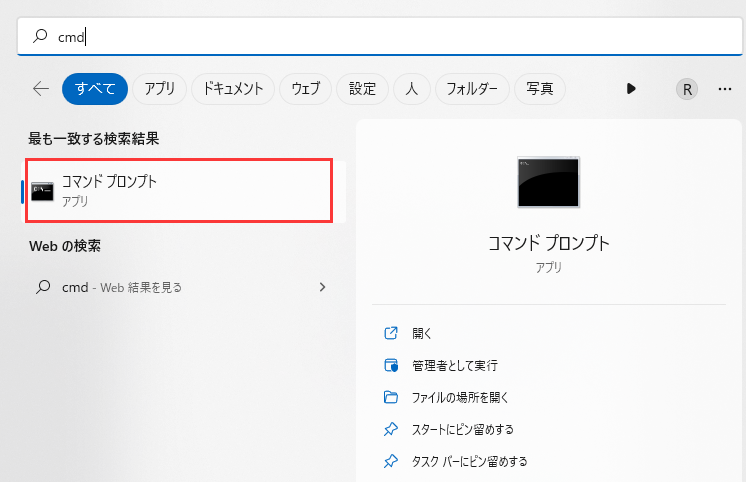
Task: Select the ドキュメント filter tab
Action: point(233,89)
